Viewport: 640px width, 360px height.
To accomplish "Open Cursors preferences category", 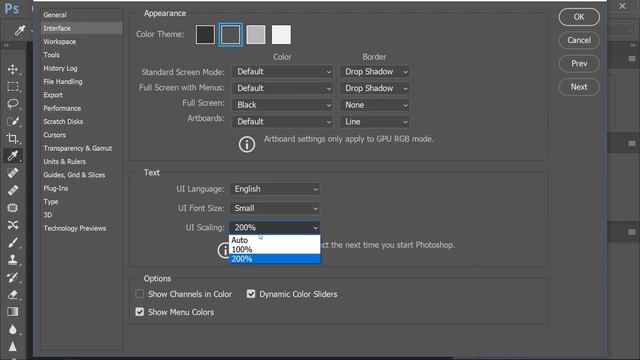I will point(81,135).
